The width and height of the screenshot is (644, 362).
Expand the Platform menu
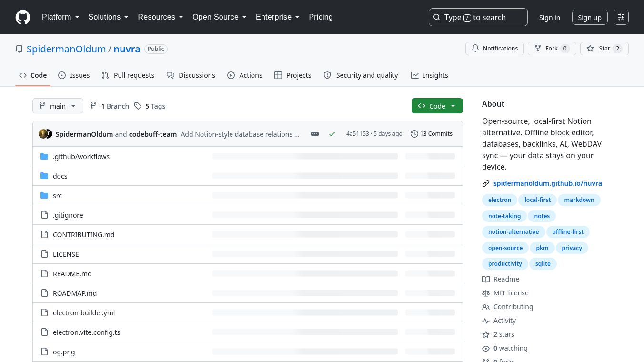[x=60, y=17]
